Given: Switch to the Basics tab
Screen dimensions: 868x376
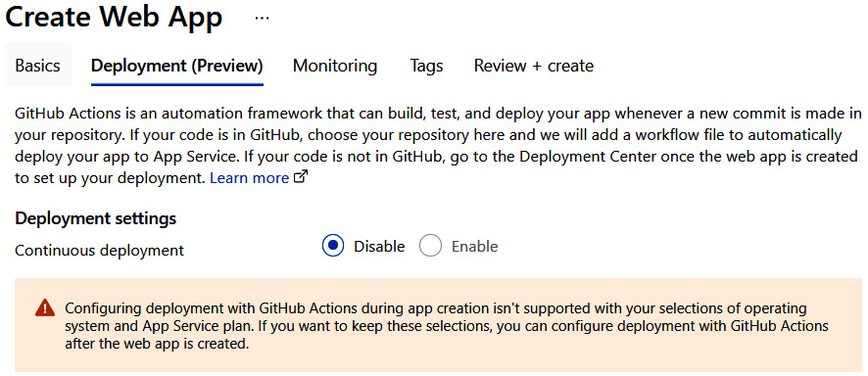Looking at the screenshot, I should coord(37,66).
